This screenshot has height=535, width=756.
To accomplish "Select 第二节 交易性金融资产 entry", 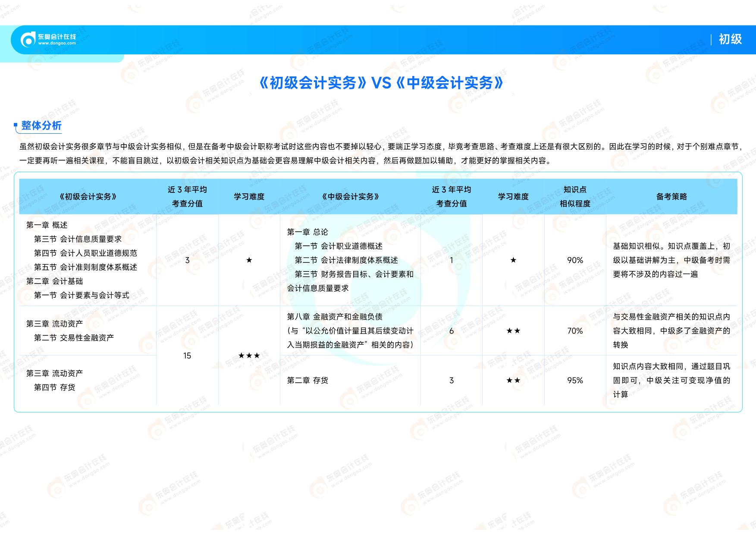I will point(74,338).
